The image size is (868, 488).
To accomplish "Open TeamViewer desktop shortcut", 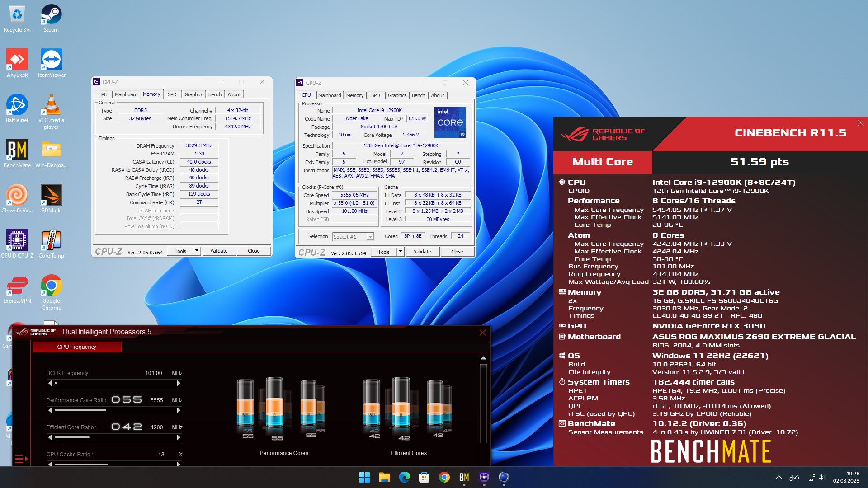I will 51,63.
